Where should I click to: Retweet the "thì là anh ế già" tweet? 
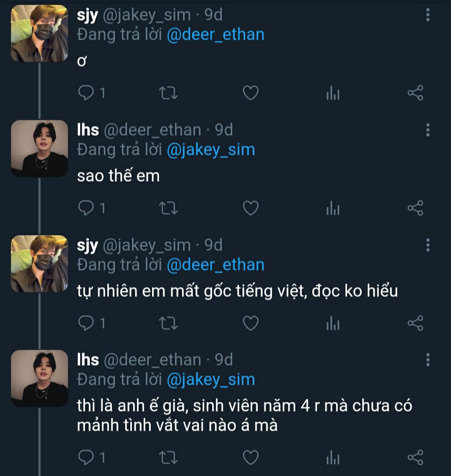pyautogui.click(x=169, y=457)
